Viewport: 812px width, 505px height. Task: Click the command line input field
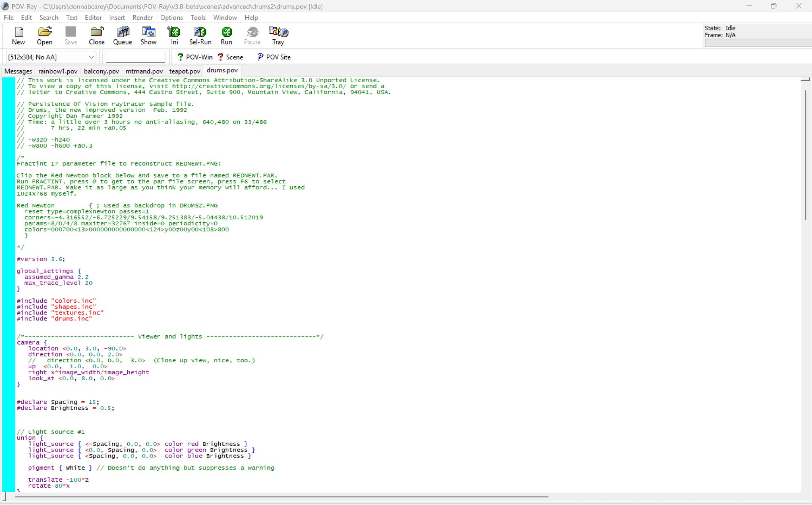tap(135, 57)
